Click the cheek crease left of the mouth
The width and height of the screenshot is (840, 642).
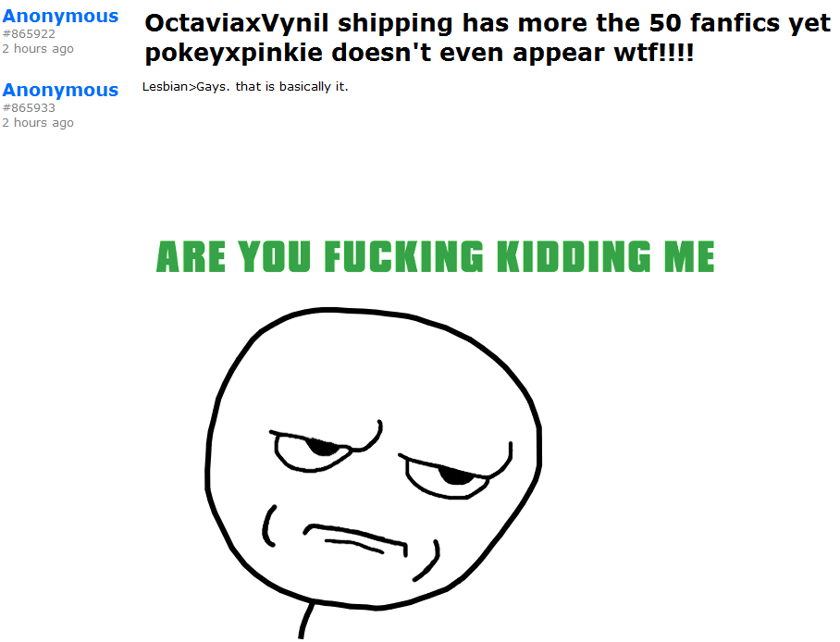[x=269, y=525]
